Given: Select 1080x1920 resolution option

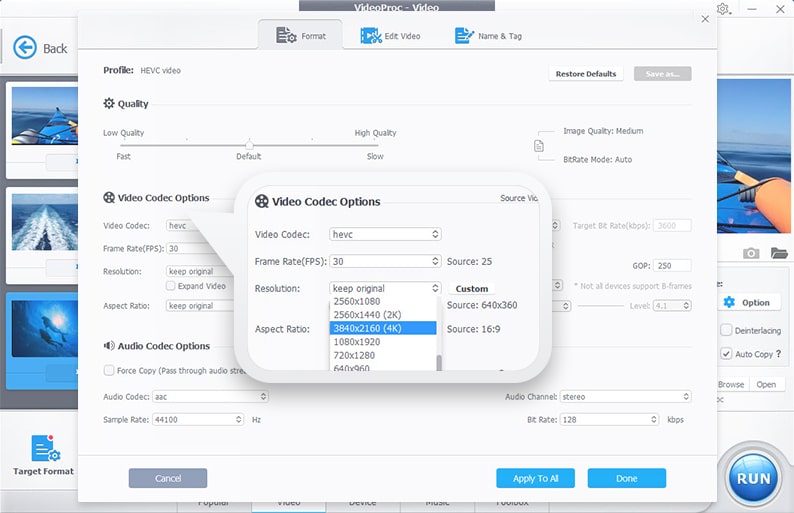Looking at the screenshot, I should (383, 342).
